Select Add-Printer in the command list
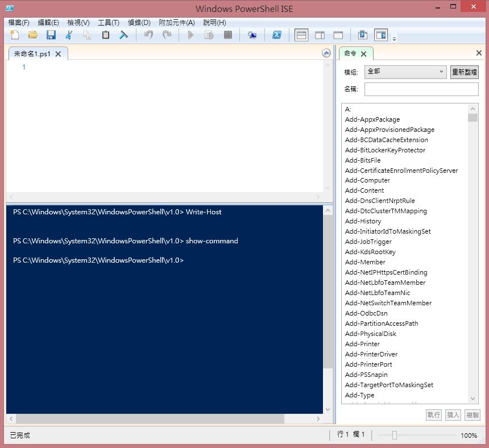 (362, 344)
